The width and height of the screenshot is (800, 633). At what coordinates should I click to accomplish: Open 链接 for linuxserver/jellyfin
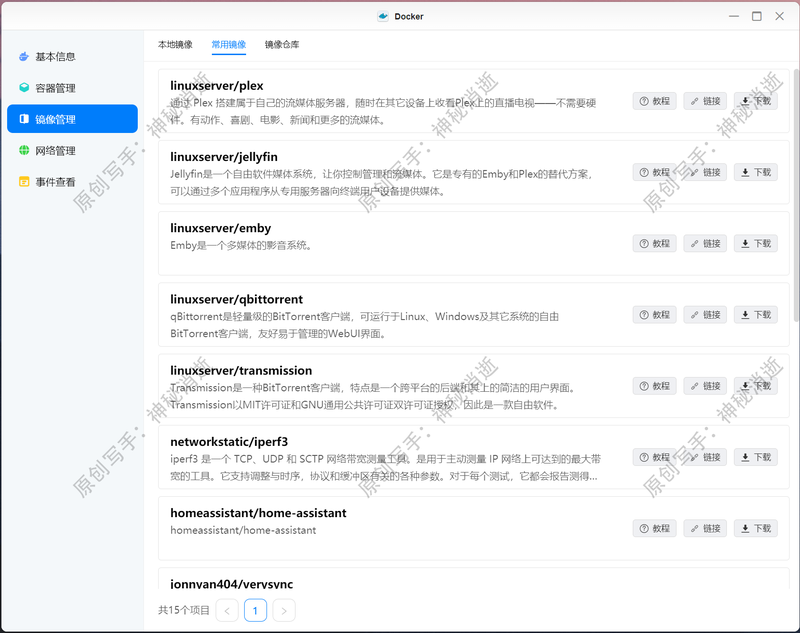705,172
